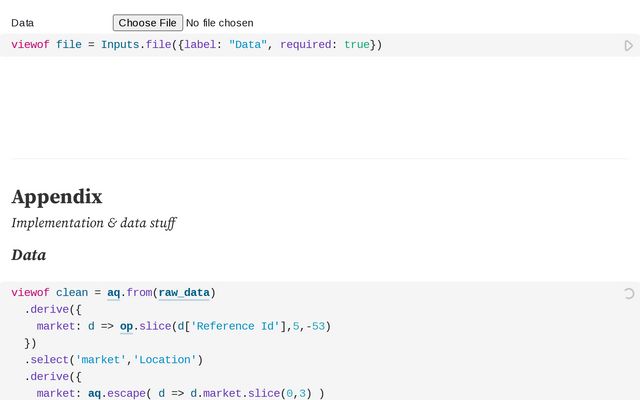Place cursor in the viewof file code line
This screenshot has height=400, width=640.
(450, 45)
